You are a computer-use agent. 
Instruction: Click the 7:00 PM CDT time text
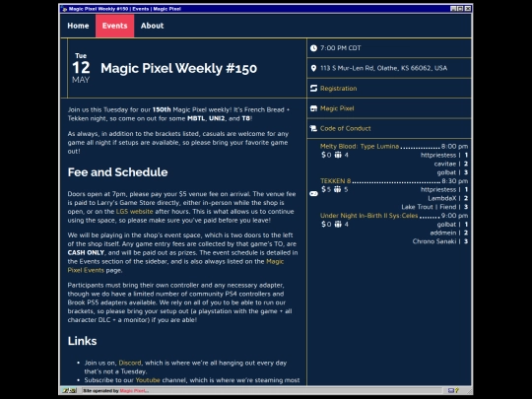[340, 48]
